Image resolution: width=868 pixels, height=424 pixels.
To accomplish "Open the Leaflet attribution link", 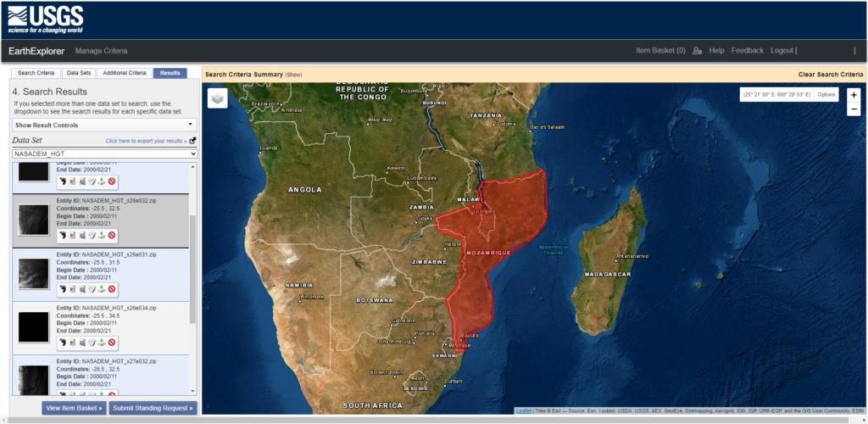I will click(523, 410).
